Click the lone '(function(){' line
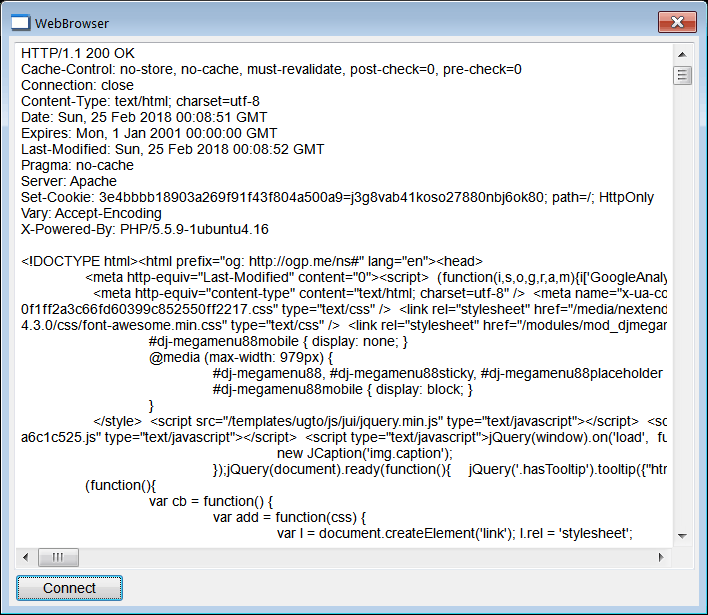This screenshot has width=708, height=615. [x=121, y=485]
